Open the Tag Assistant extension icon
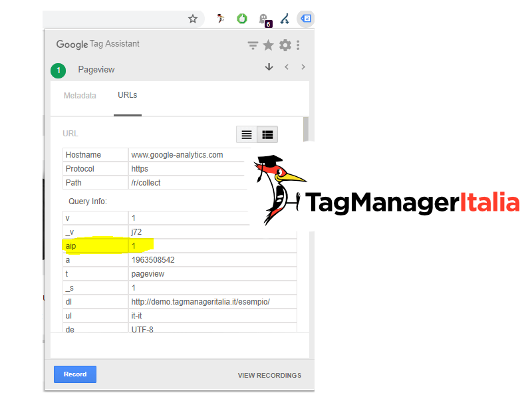The width and height of the screenshot is (532, 399). [x=306, y=19]
